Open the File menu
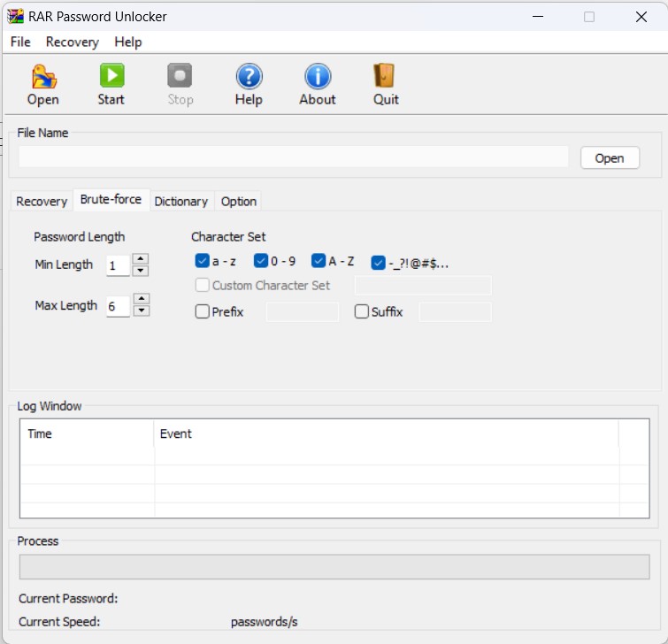Image resolution: width=668 pixels, height=644 pixels. point(20,42)
